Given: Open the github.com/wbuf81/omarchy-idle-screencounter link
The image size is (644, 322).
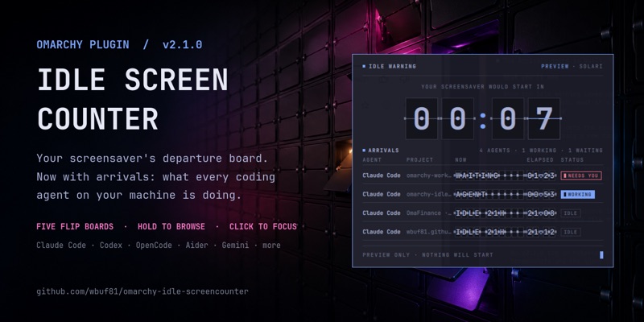Looking at the screenshot, I should (142, 291).
